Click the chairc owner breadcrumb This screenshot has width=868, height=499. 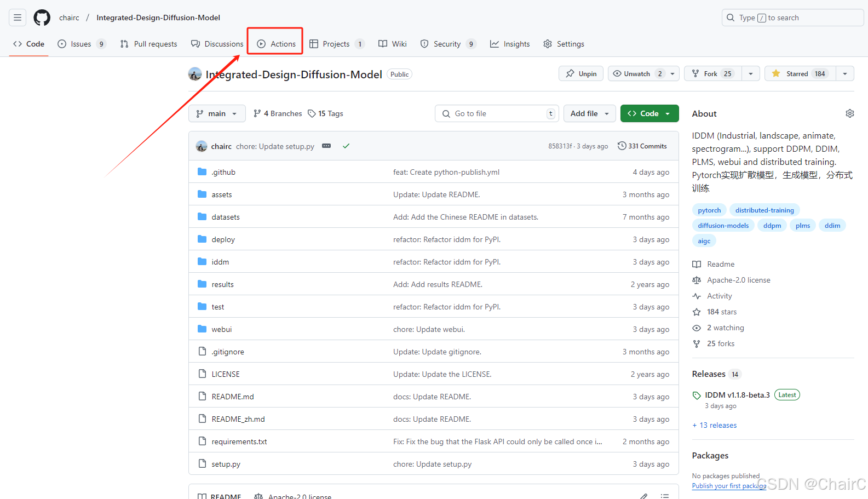point(69,18)
